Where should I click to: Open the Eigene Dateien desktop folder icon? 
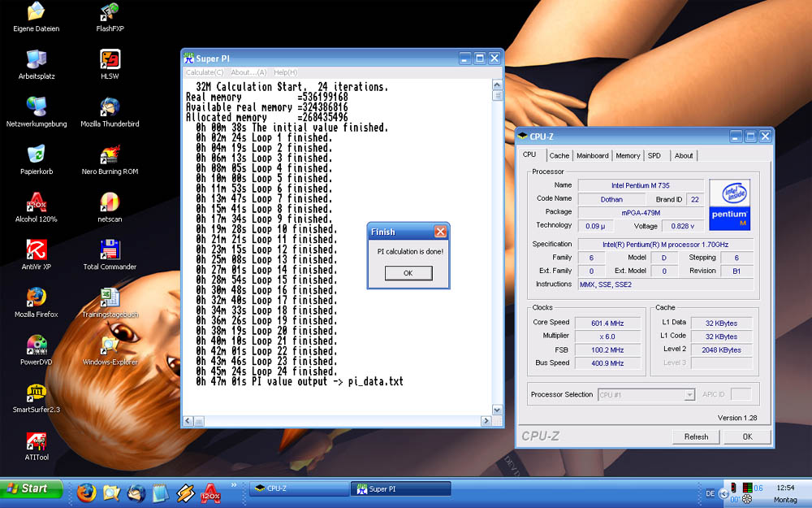(x=37, y=16)
